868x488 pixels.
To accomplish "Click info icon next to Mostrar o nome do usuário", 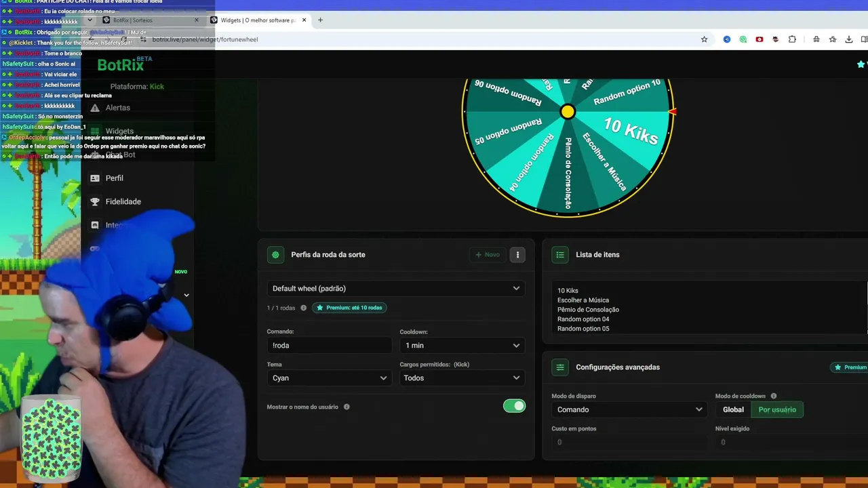I will (x=347, y=407).
